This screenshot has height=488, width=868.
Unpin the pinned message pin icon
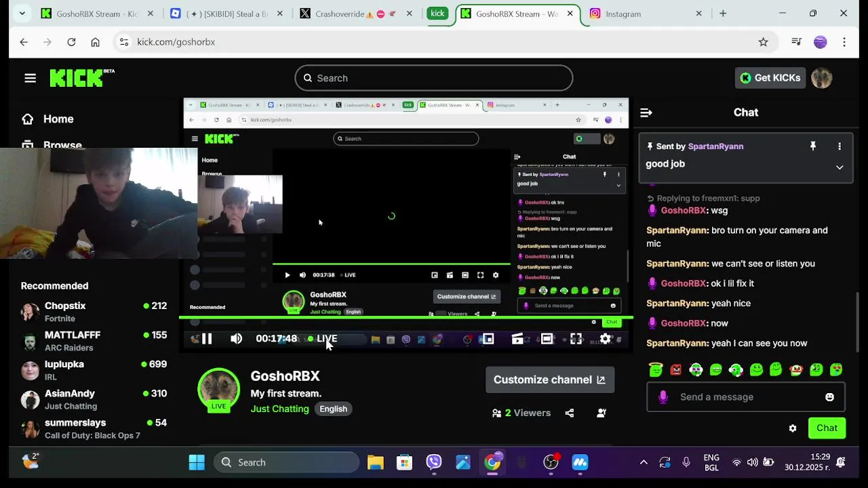pyautogui.click(x=813, y=146)
